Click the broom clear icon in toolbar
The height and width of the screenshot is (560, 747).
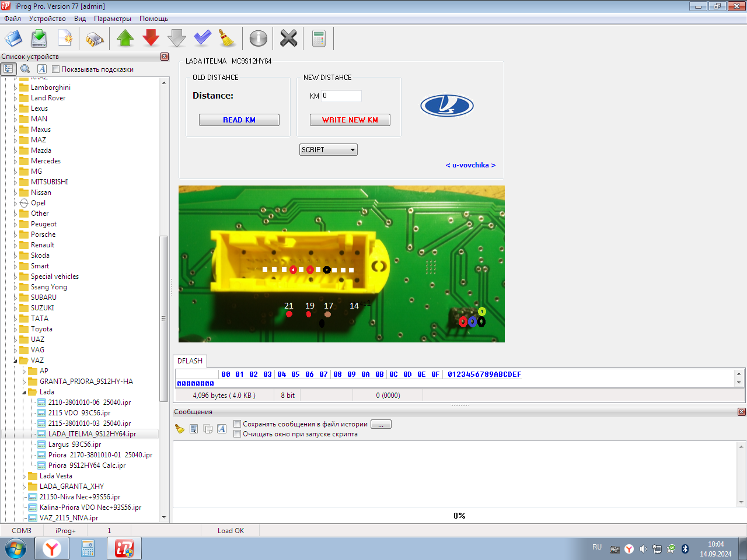point(226,38)
